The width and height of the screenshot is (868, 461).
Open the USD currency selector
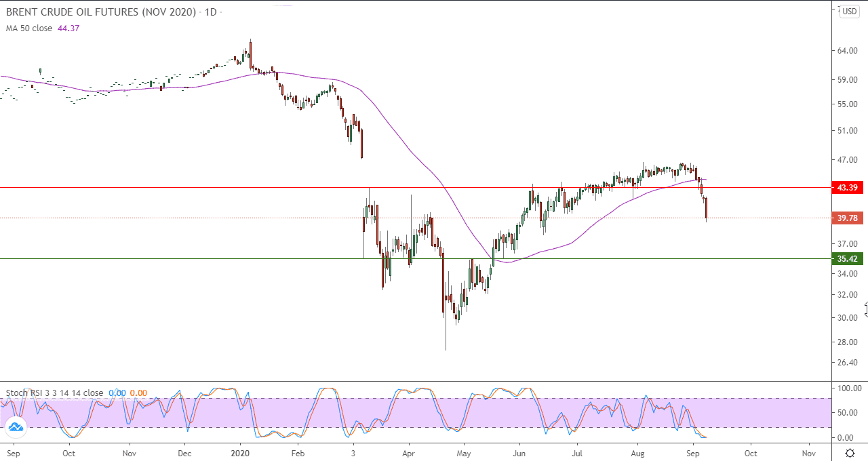(x=850, y=12)
